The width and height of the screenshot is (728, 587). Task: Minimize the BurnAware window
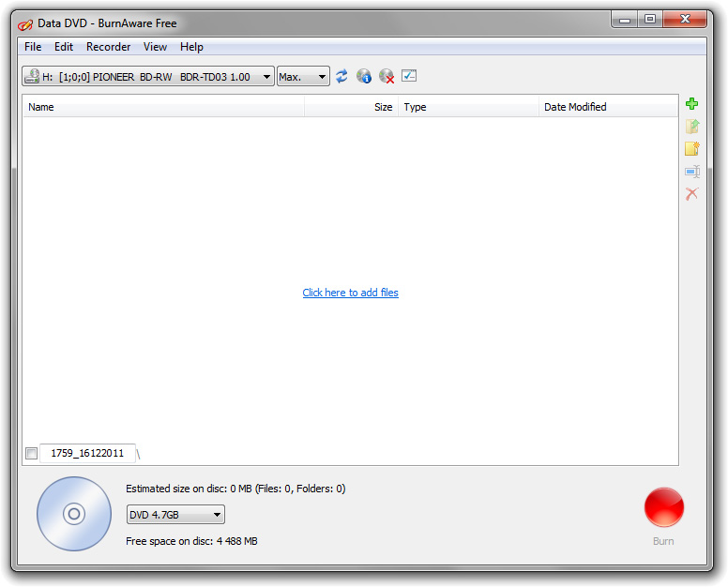coord(625,20)
